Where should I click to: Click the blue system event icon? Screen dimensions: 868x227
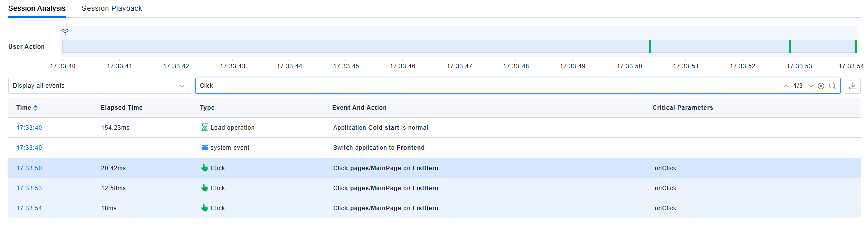coord(204,148)
